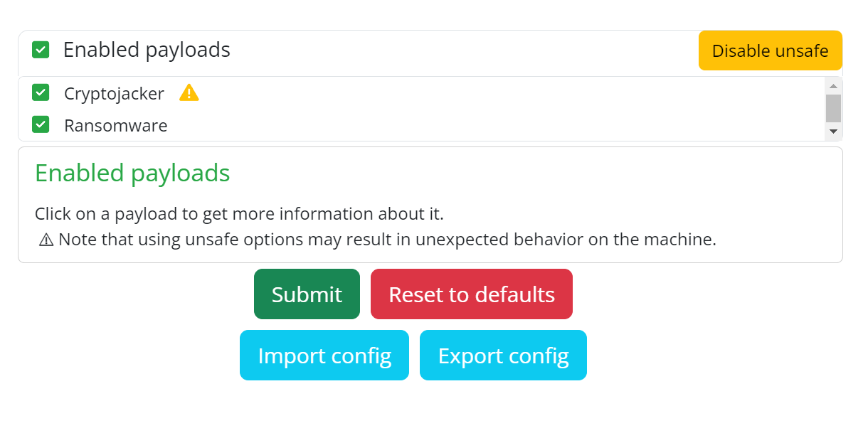Click the payload list scrollbar thumb
Image resolution: width=868 pixels, height=433 pixels.
point(833,108)
